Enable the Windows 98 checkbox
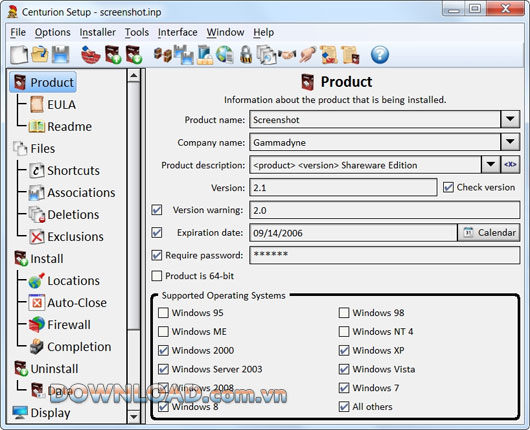Image resolution: width=530 pixels, height=430 pixels. [x=344, y=313]
